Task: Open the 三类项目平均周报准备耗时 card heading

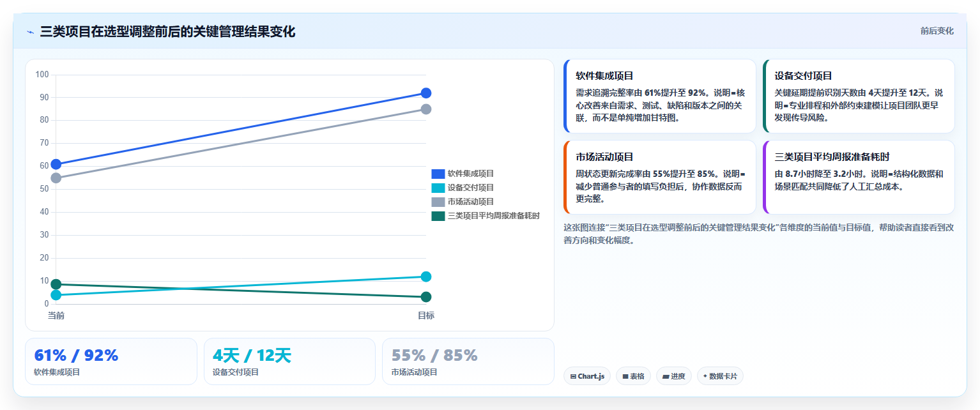Action: click(x=832, y=156)
